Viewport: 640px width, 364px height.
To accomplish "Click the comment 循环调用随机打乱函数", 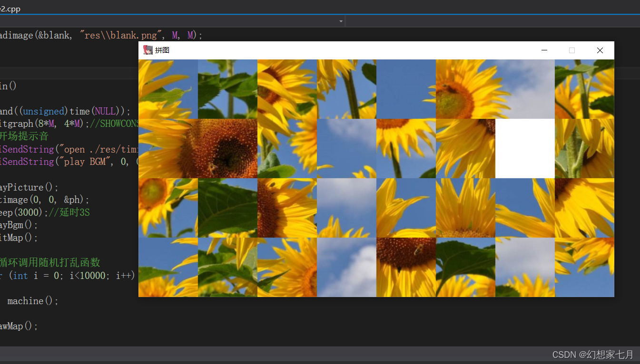I will [x=50, y=263].
